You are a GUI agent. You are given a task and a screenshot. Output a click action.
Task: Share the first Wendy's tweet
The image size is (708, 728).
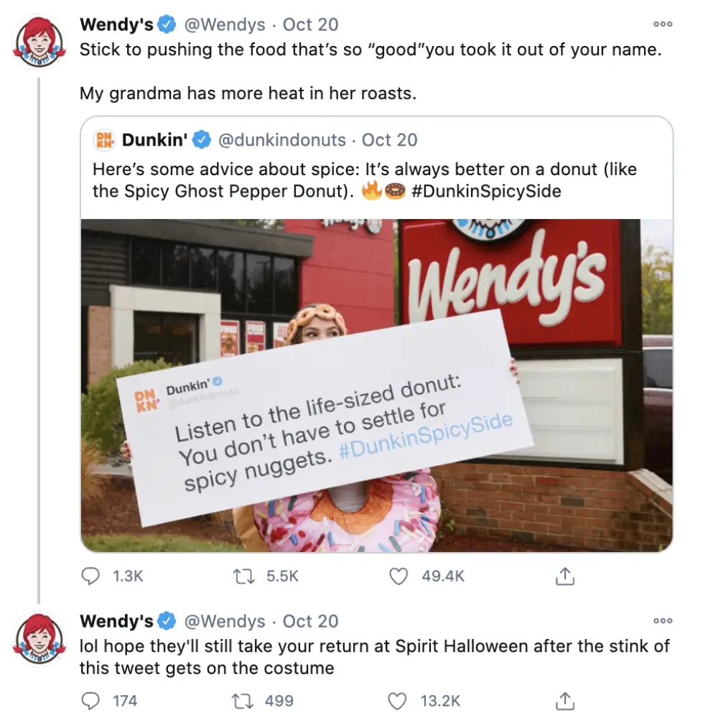coord(564,577)
